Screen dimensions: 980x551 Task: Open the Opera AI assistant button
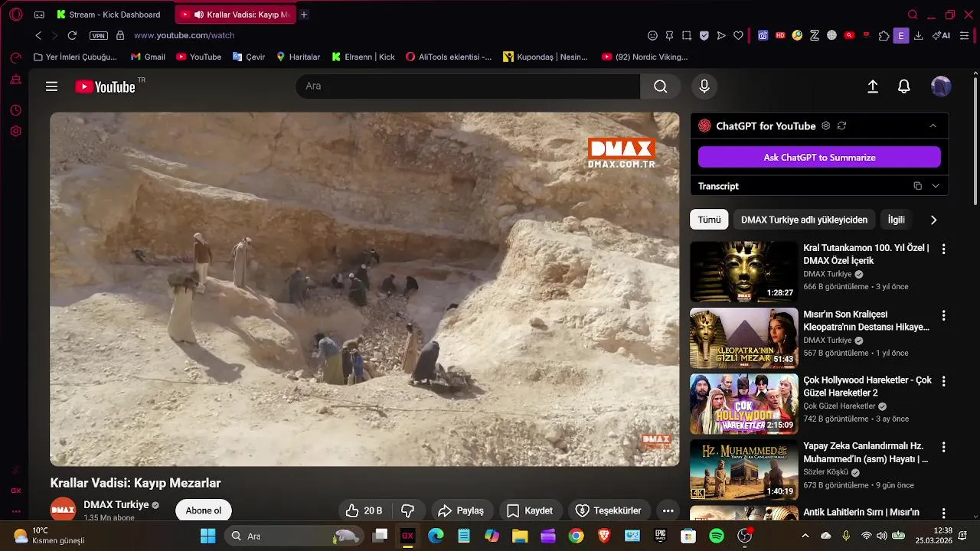pyautogui.click(x=941, y=35)
